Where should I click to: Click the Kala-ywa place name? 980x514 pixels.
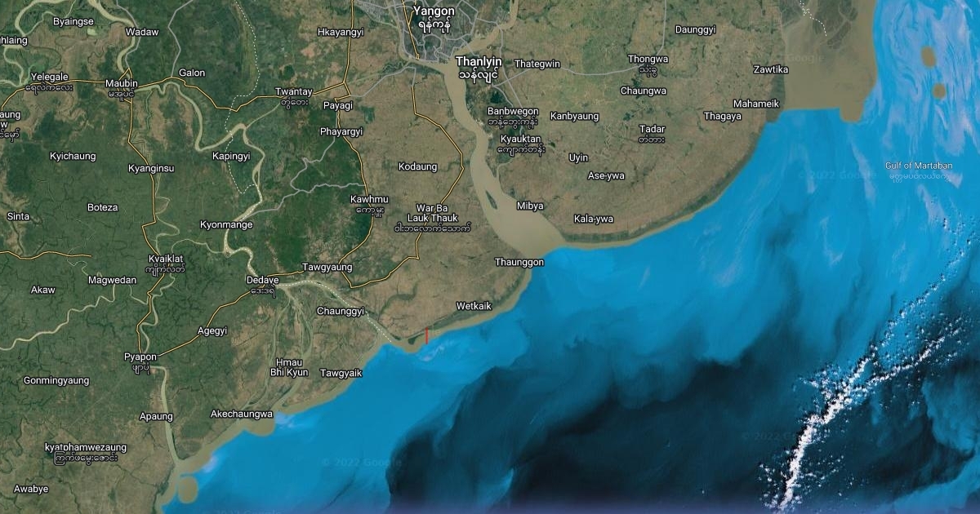coord(594,219)
